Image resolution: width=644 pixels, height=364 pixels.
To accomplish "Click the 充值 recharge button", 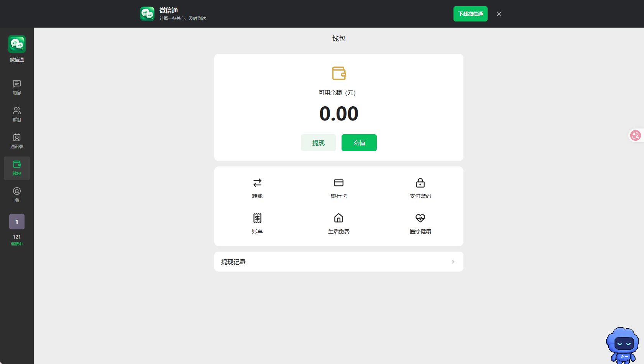I will pyautogui.click(x=359, y=143).
